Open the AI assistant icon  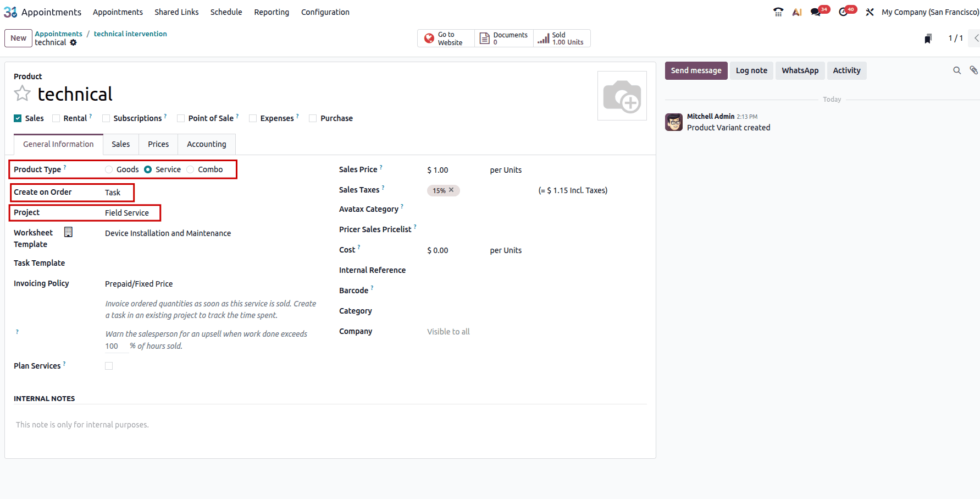point(797,12)
